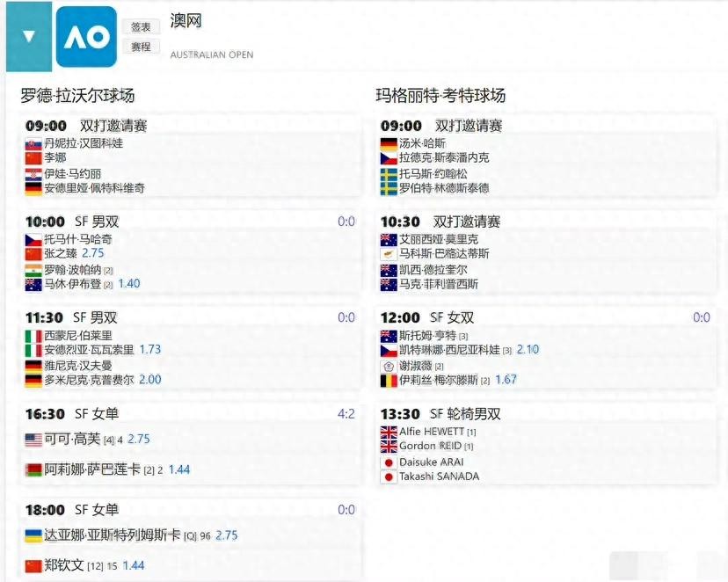Click China flag next to 张之臻
Image resolution: width=728 pixels, height=582 pixels.
[x=33, y=253]
